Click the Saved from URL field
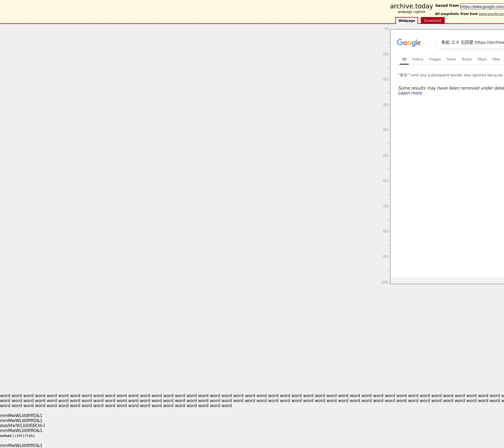This screenshot has height=448, width=504. 482,7
